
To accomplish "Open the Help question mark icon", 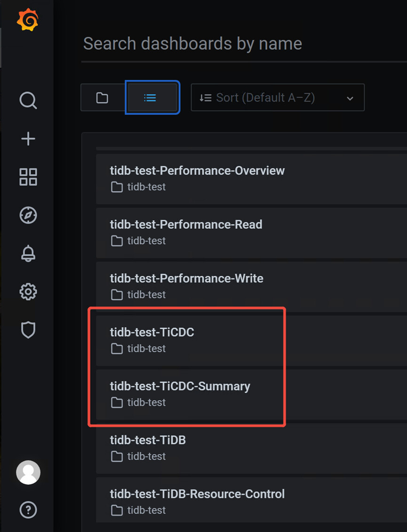I will [28, 510].
